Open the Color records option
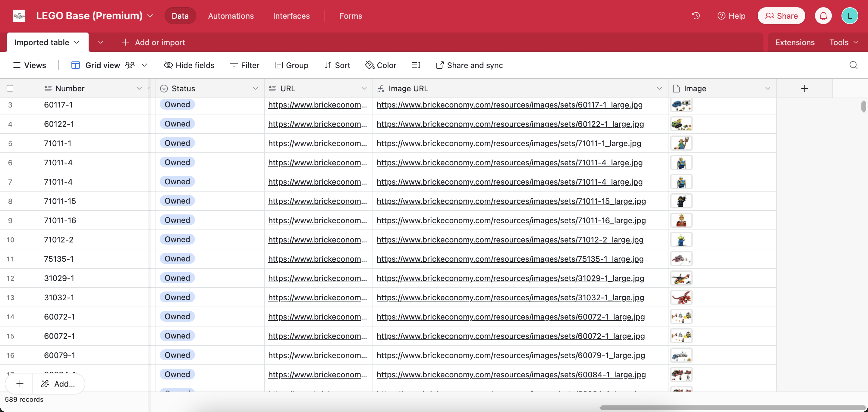Viewport: 868px width, 412px height. tap(381, 65)
